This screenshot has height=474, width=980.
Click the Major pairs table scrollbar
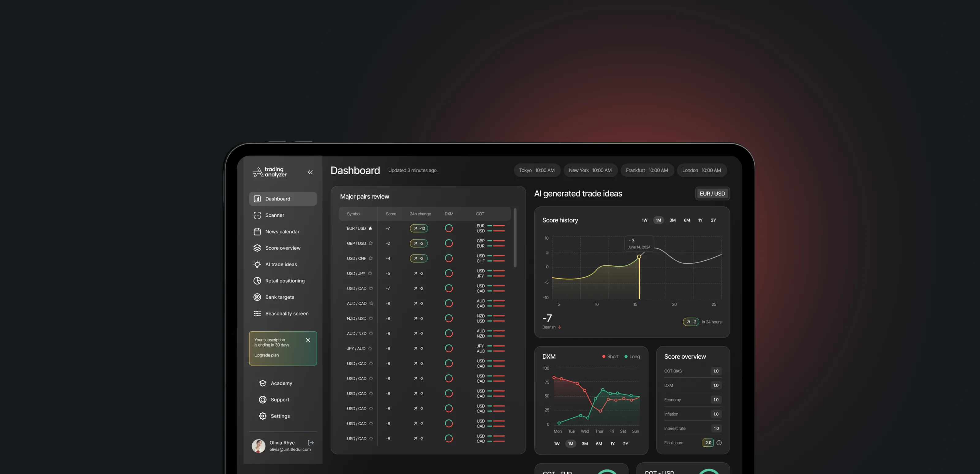[x=515, y=237]
